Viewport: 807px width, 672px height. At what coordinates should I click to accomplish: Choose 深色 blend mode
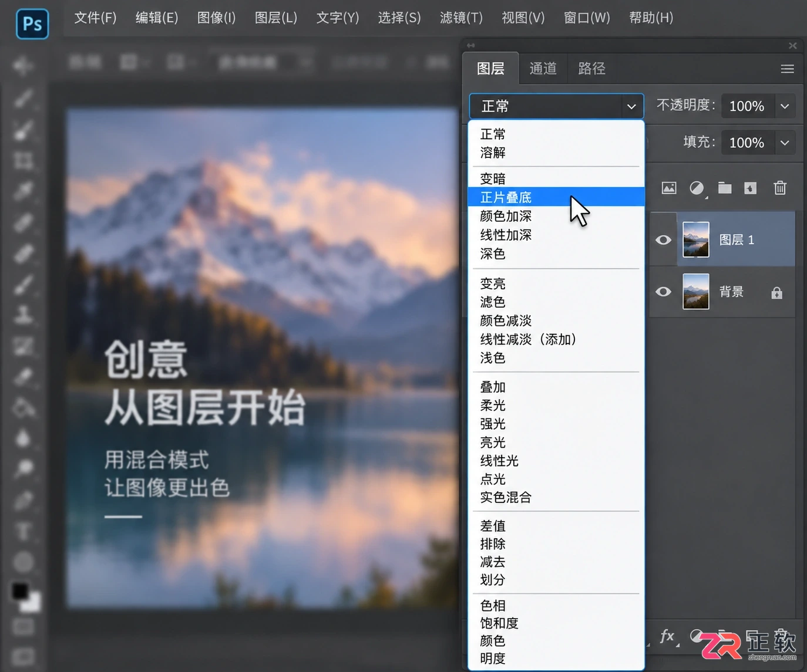[x=556, y=254]
